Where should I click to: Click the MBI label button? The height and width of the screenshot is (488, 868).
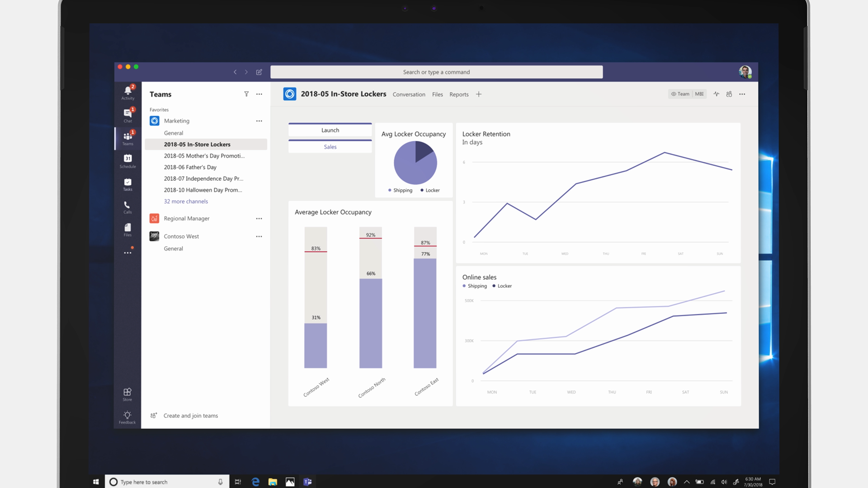click(x=699, y=94)
